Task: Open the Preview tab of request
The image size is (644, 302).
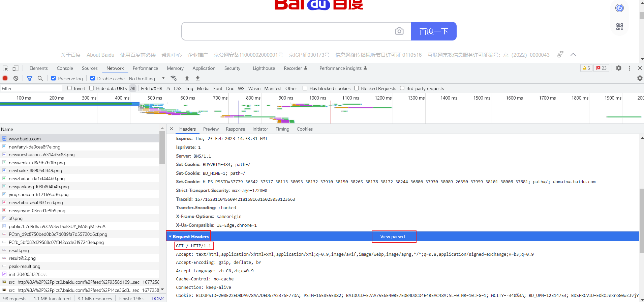Action: pos(211,129)
